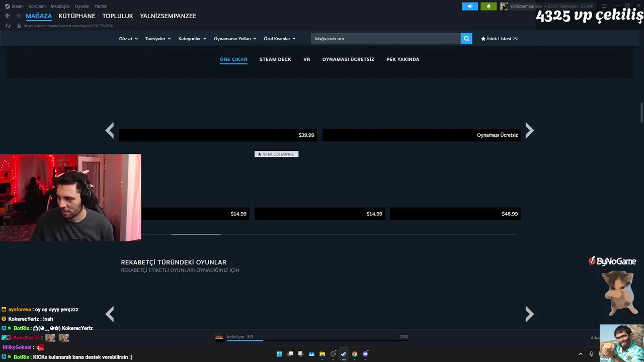Image resolution: width=644 pixels, height=362 pixels.
Task: Select the VR tab
Action: click(306, 59)
